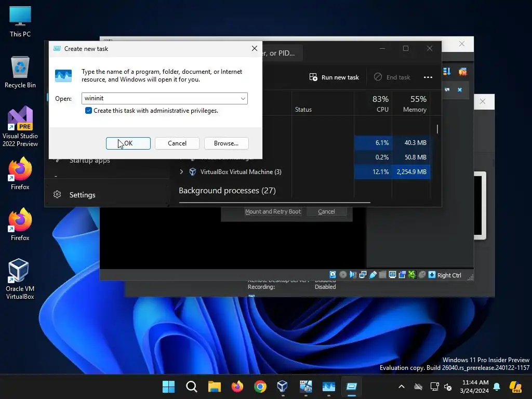Click the VirtualBox cube process icon
Image resolution: width=532 pixels, height=399 pixels.
pyautogui.click(x=193, y=171)
